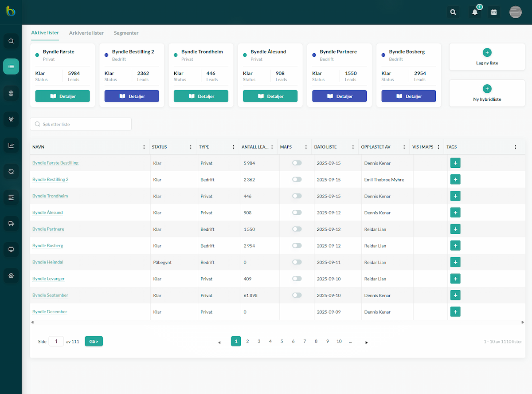Switch to the Segmenter tab
This screenshot has width=532, height=394.
click(126, 33)
